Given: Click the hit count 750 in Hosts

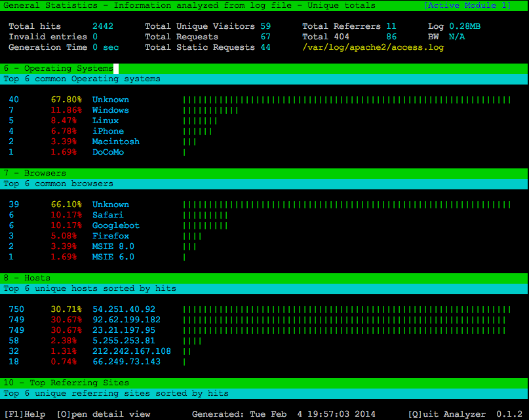Looking at the screenshot, I should pyautogui.click(x=16, y=309).
